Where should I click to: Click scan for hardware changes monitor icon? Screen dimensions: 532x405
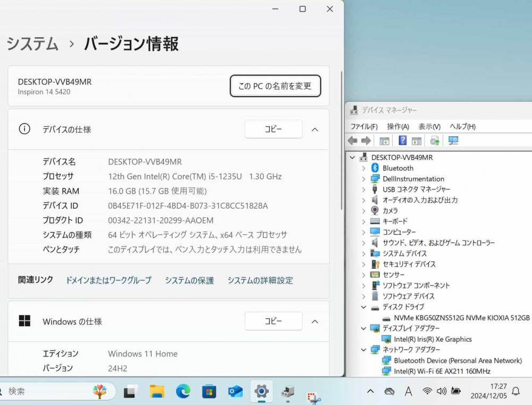[x=453, y=140]
